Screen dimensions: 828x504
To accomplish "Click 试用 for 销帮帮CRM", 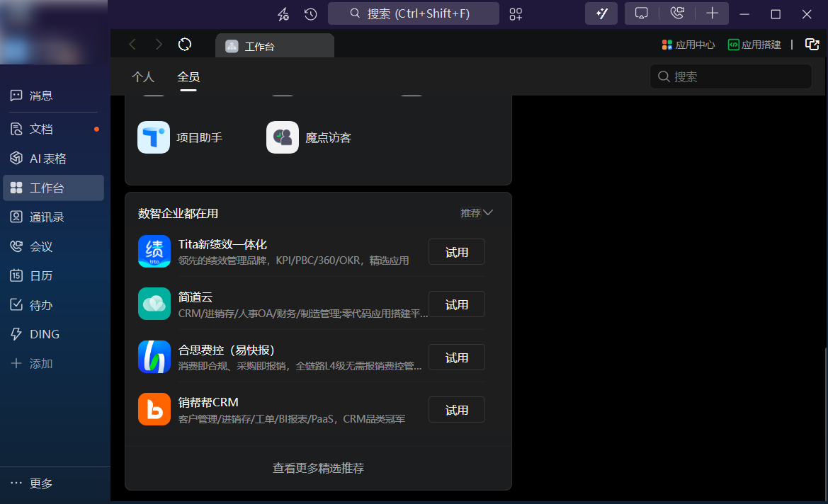I will (457, 410).
